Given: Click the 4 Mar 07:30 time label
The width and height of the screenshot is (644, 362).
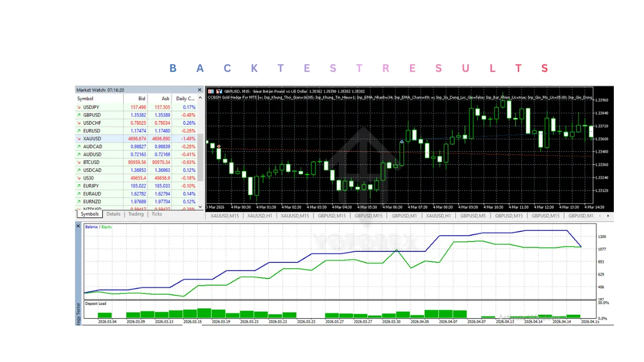Looking at the screenshot, I should tap(417, 207).
